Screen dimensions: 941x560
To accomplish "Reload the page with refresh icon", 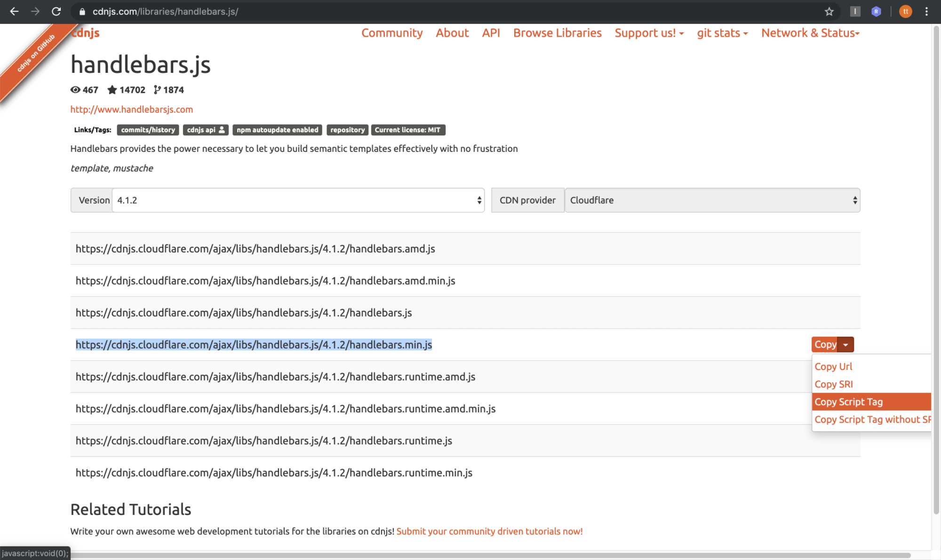I will (56, 11).
